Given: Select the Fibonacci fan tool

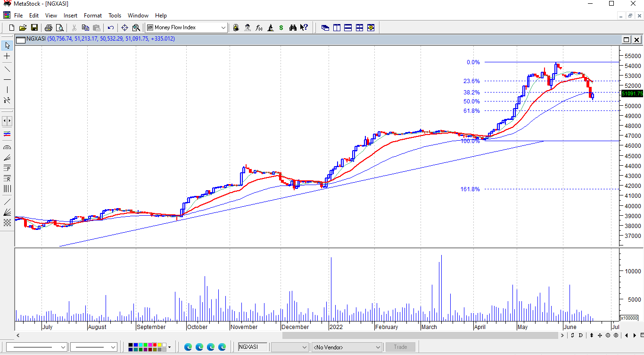Looking at the screenshot, I should [7, 158].
